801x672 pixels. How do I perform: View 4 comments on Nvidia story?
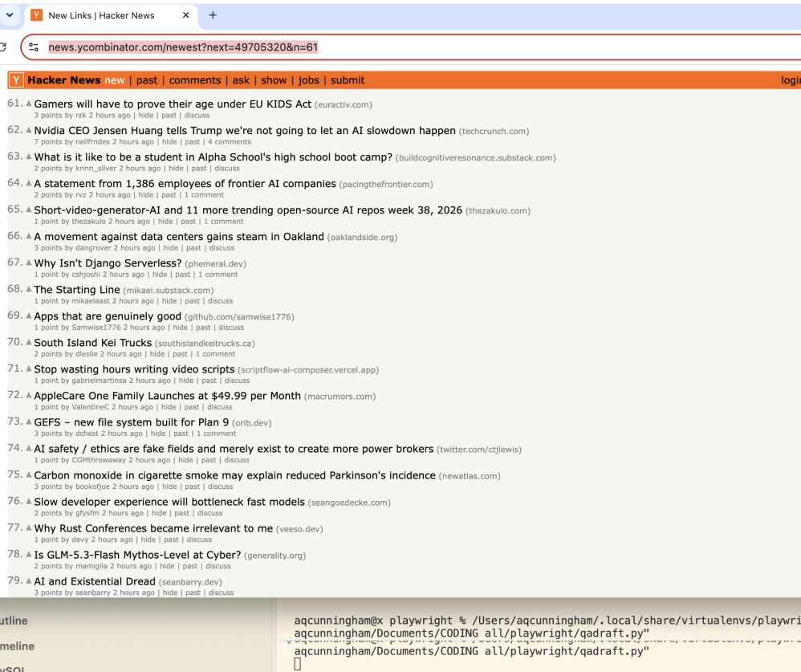pyautogui.click(x=230, y=142)
